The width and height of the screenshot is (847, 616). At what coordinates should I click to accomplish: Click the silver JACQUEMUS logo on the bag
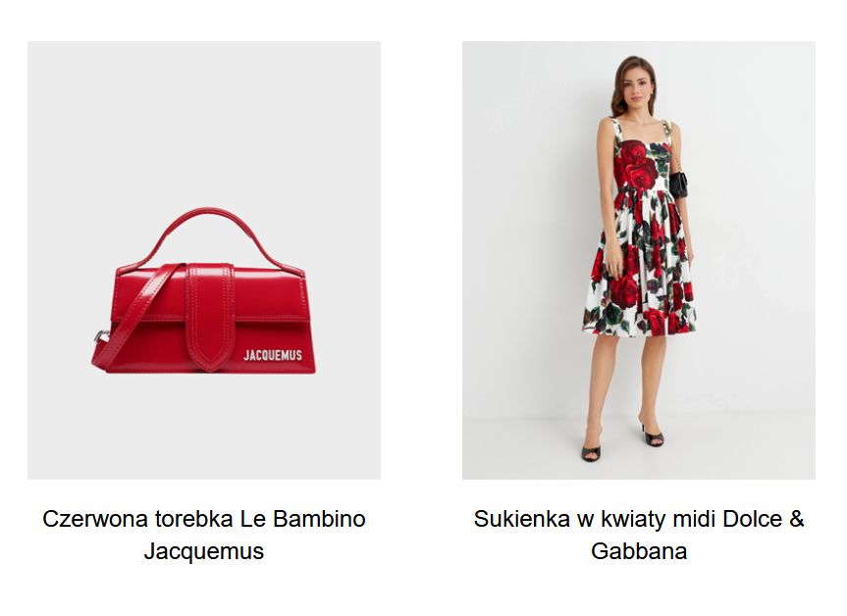pos(273,355)
